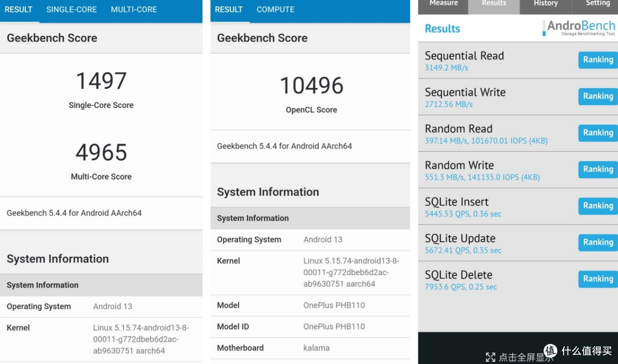
Task: Click the AndroBench logo
Action: click(x=579, y=28)
